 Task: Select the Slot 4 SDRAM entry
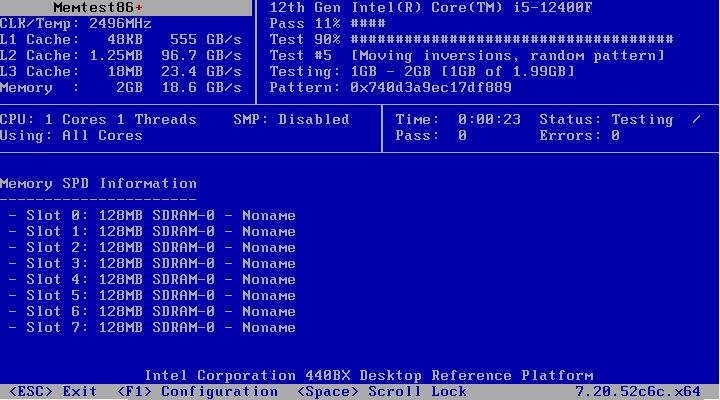pos(152,280)
